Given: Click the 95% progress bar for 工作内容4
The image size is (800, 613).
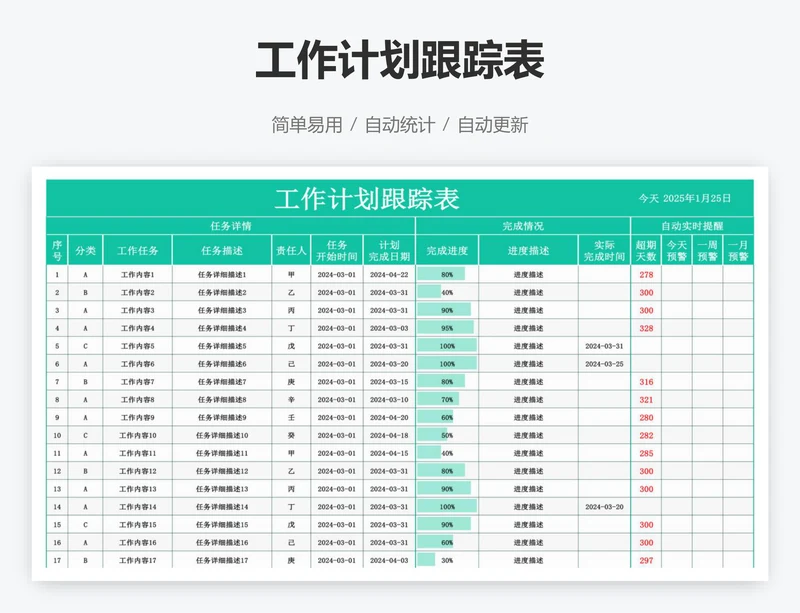Looking at the screenshot, I should 445,328.
